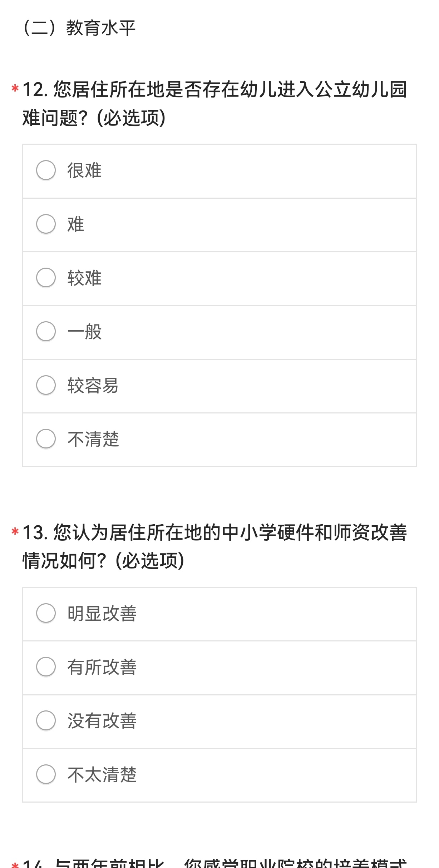The height and width of the screenshot is (868, 439).
Task: Select 明显改善 radio button
Action: coord(46,613)
